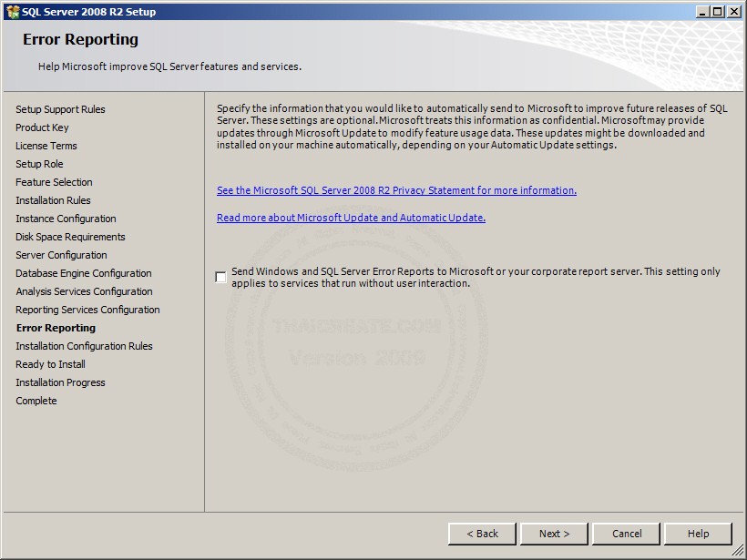Go back with the Back button

pyautogui.click(x=482, y=534)
